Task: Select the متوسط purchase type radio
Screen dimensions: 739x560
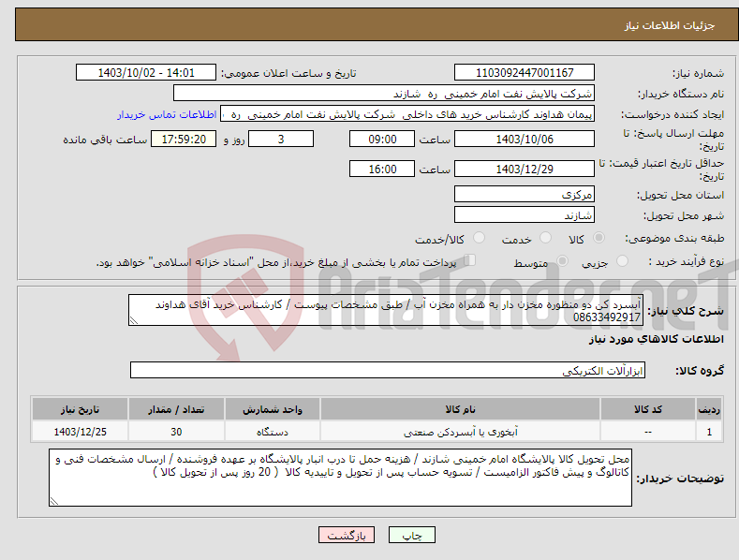Action: (562, 260)
